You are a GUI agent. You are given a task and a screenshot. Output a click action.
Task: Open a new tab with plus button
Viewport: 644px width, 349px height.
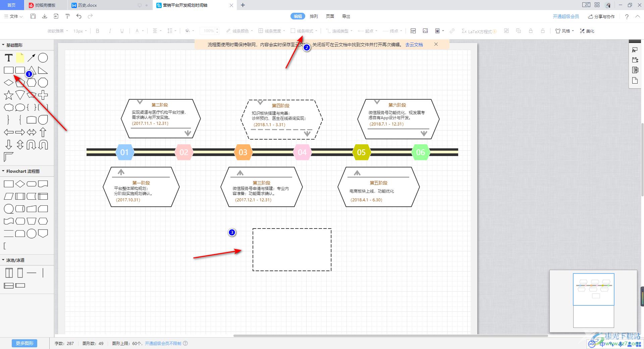point(243,5)
